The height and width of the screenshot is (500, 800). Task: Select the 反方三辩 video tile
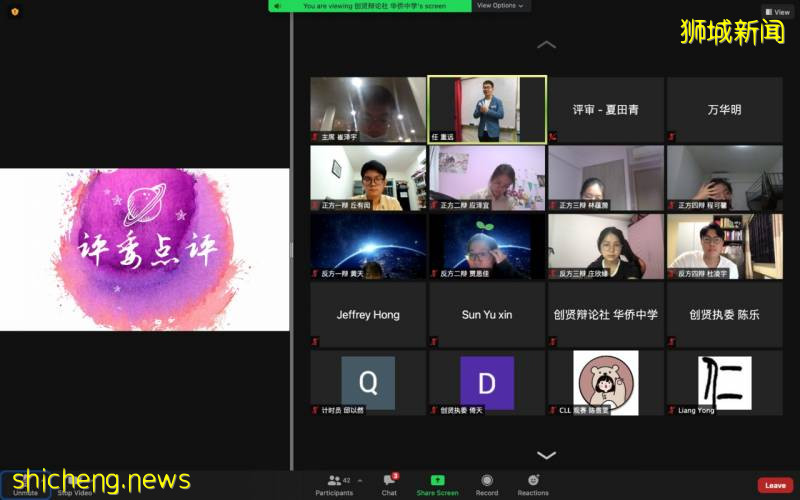pos(606,246)
